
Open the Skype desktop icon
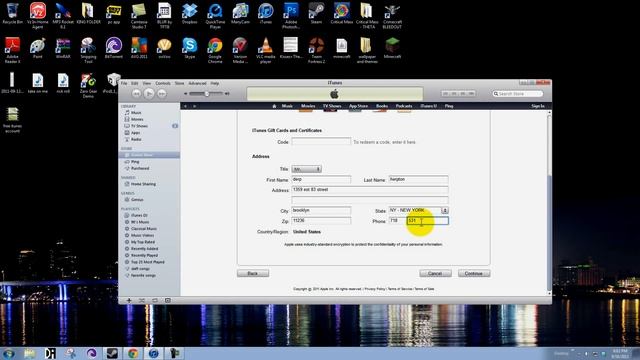(189, 48)
